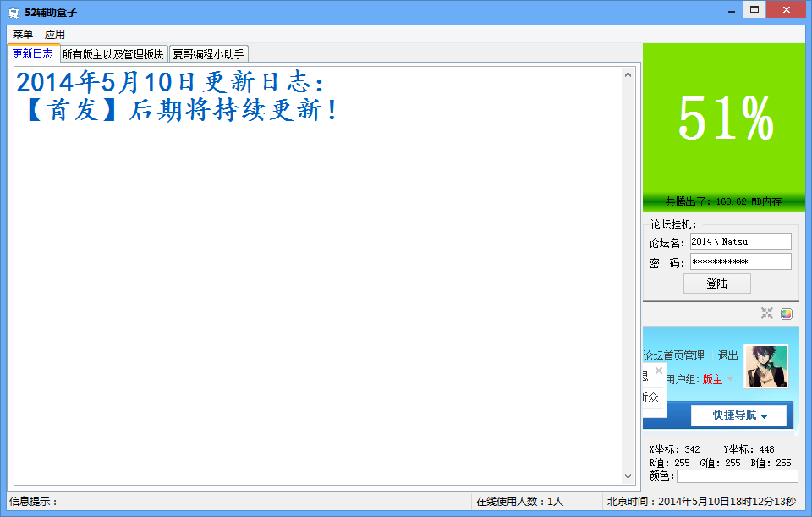The width and height of the screenshot is (812, 517).
Task: Minimize the 52辅助盒子 window
Action: (x=732, y=10)
